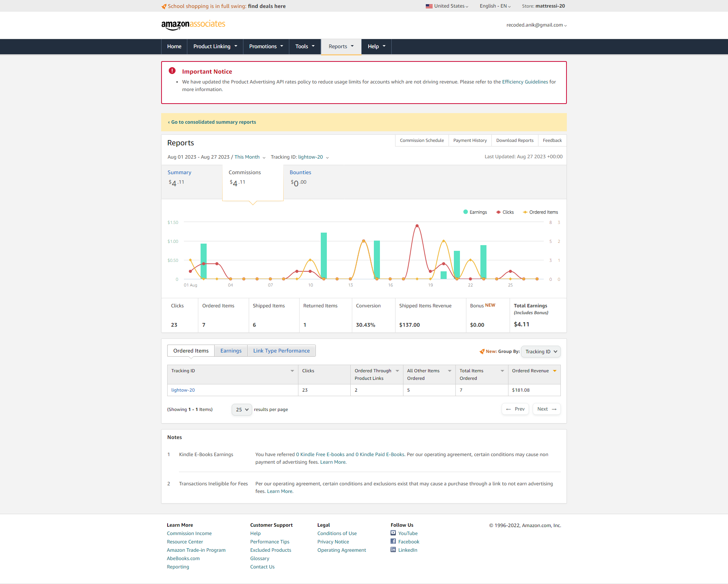Open Payment History
728x584 pixels.
click(x=470, y=140)
